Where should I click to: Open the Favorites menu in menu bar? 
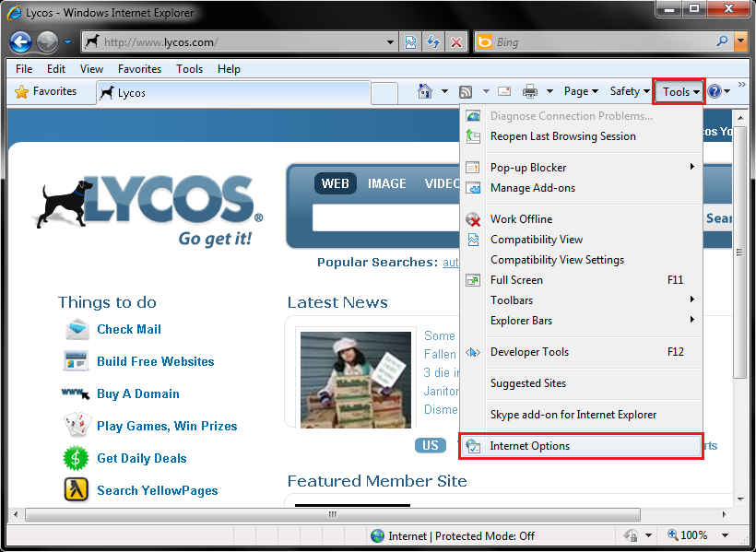[139, 69]
